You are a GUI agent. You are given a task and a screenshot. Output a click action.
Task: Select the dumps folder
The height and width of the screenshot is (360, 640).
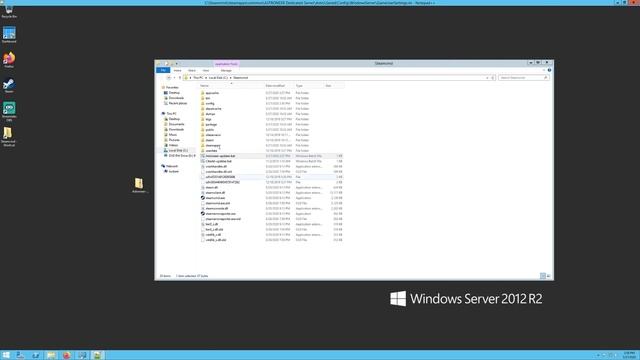[x=210, y=114]
